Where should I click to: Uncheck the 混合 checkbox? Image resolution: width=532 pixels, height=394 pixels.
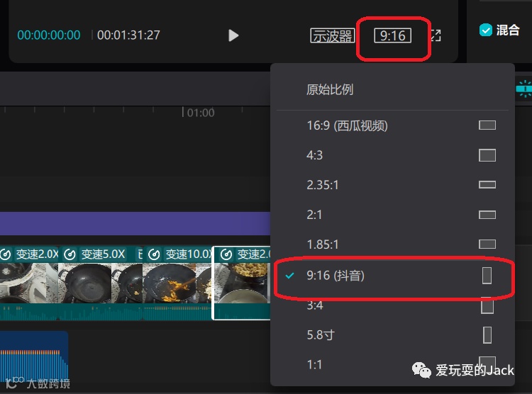pos(485,30)
